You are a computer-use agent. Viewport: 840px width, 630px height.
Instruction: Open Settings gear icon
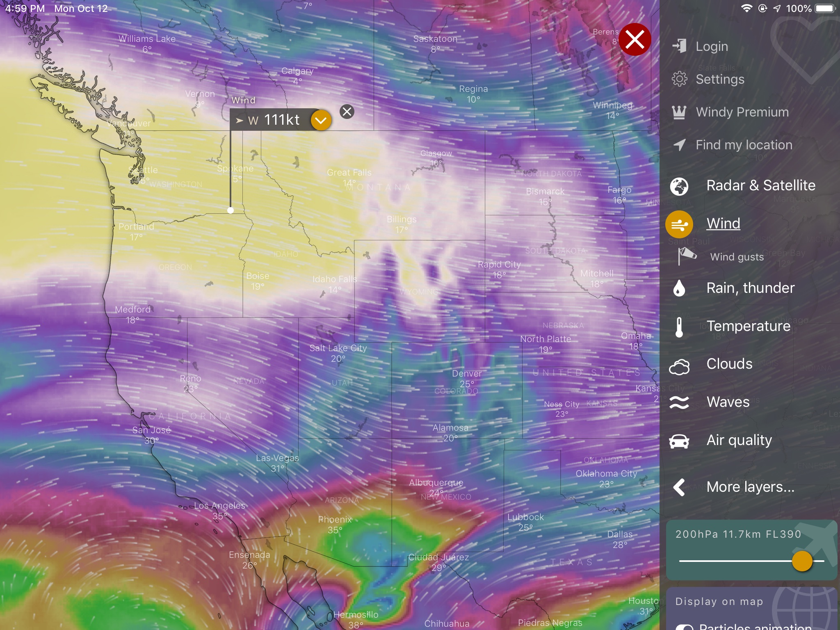click(x=679, y=79)
